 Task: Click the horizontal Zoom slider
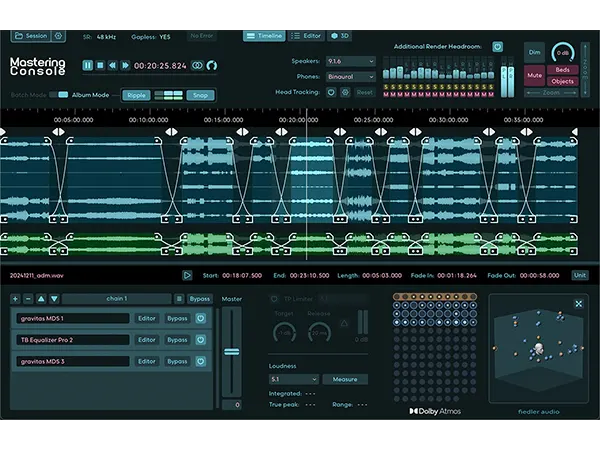[551, 93]
